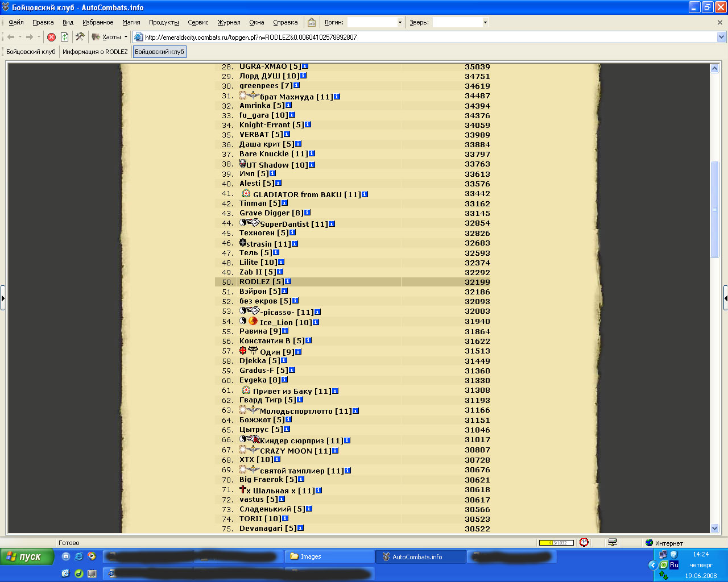
Task: Click red cross emblem before Один [9]
Action: click(x=243, y=351)
